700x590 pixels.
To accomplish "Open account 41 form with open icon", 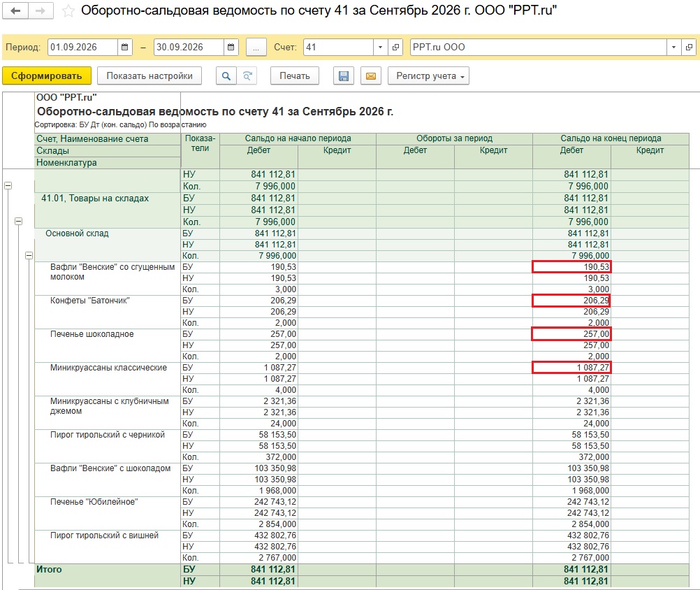I will click(395, 47).
